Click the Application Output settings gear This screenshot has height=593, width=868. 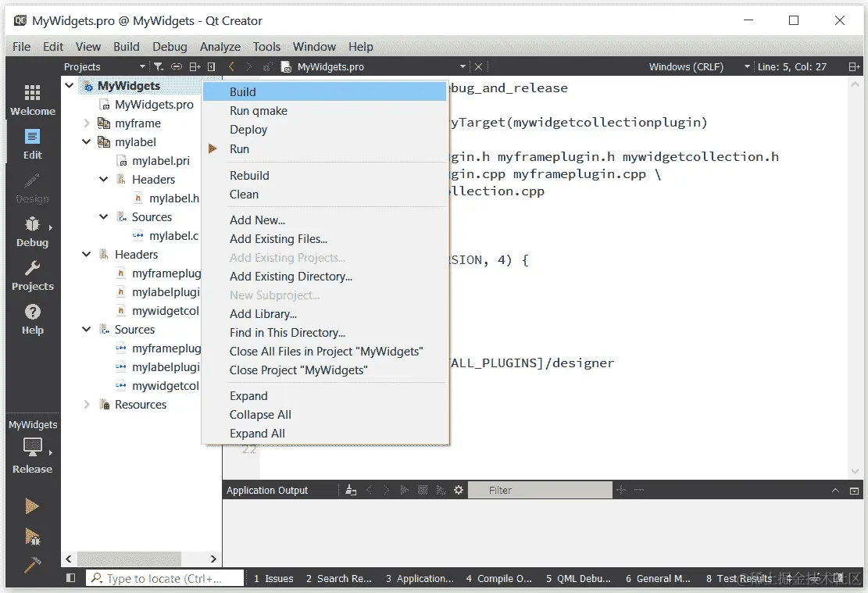tap(459, 490)
